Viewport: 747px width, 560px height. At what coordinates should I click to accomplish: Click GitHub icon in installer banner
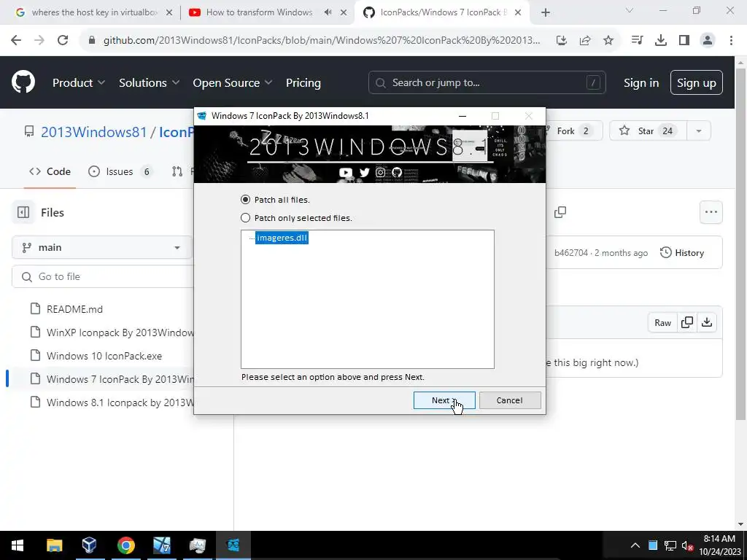click(397, 172)
